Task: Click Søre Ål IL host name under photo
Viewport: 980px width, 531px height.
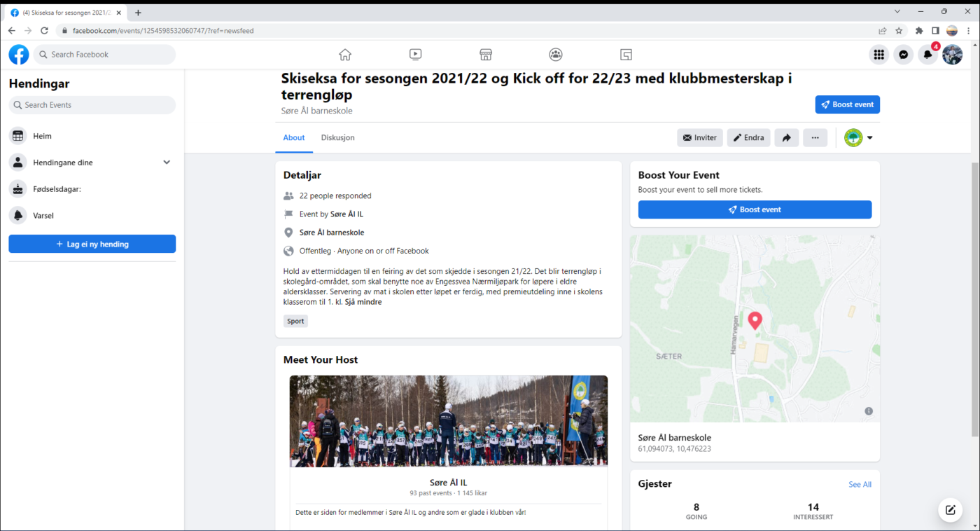Action: point(449,483)
